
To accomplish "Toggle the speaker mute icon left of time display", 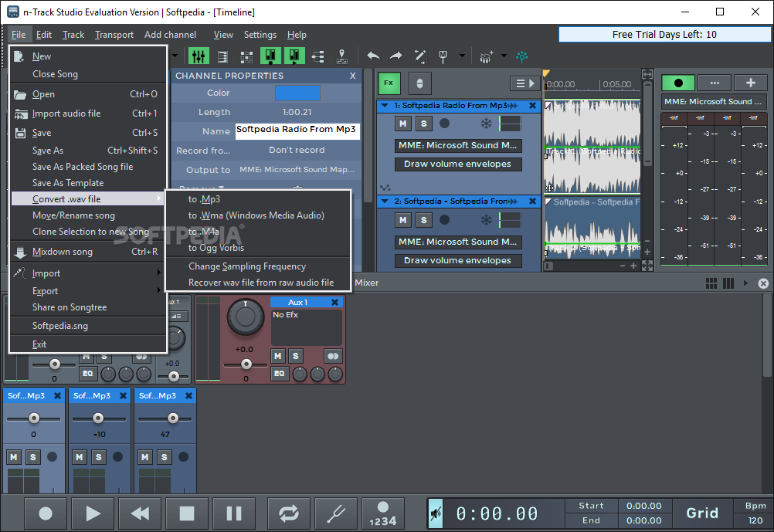I will pyautogui.click(x=435, y=513).
